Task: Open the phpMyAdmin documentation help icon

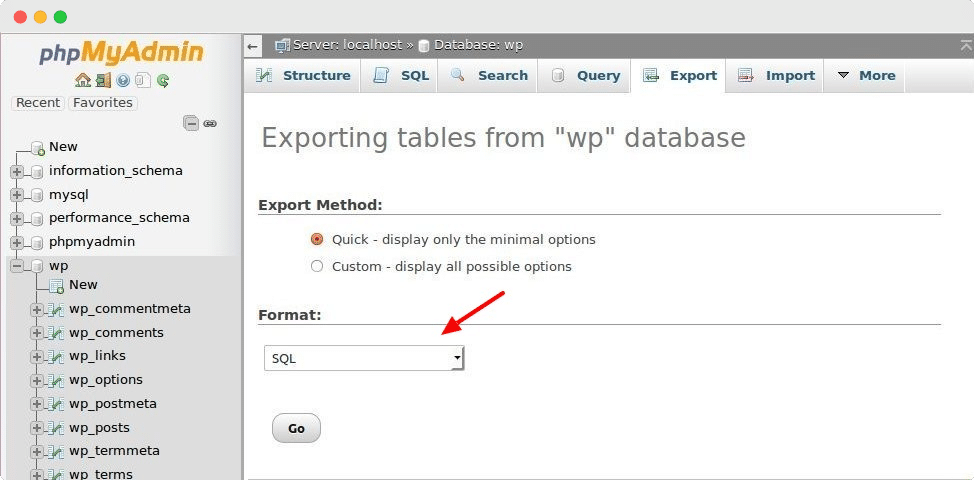Action: 122,80
